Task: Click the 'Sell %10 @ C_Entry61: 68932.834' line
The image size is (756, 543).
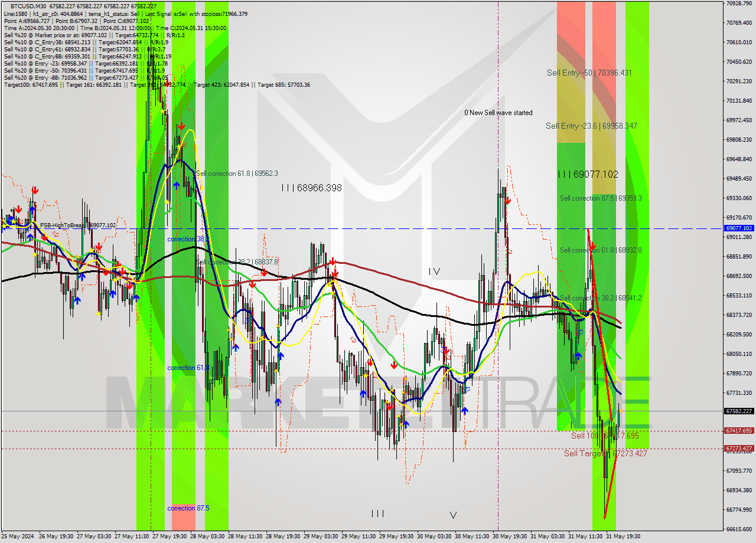Action: [86, 49]
